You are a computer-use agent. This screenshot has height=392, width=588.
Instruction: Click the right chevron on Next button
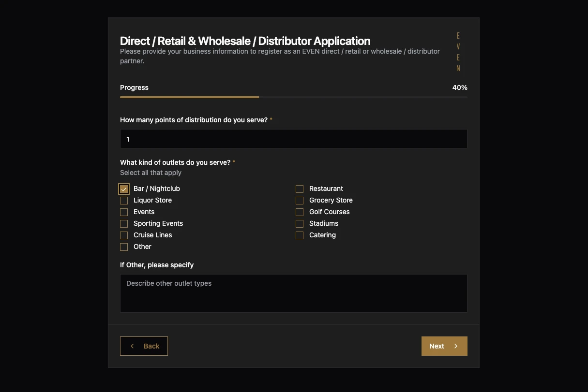456,346
